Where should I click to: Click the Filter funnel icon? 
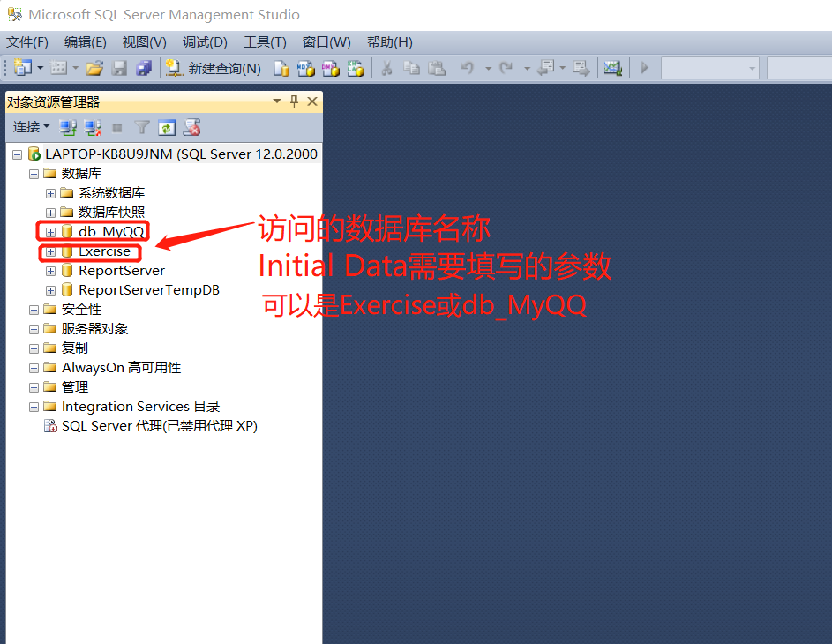click(142, 127)
